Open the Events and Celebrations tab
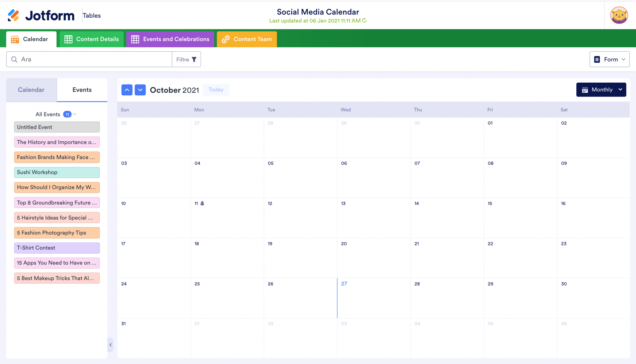Viewport: 636px width, 364px height. pos(170,39)
